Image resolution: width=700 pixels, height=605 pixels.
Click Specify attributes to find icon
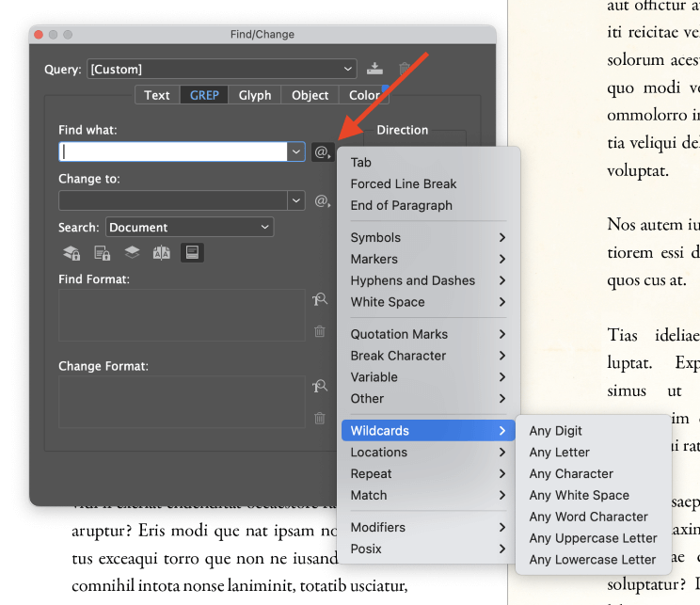[x=320, y=299]
